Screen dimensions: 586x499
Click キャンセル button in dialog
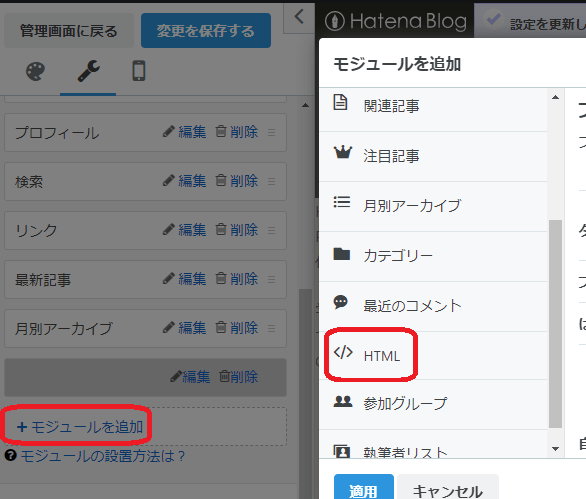click(448, 488)
